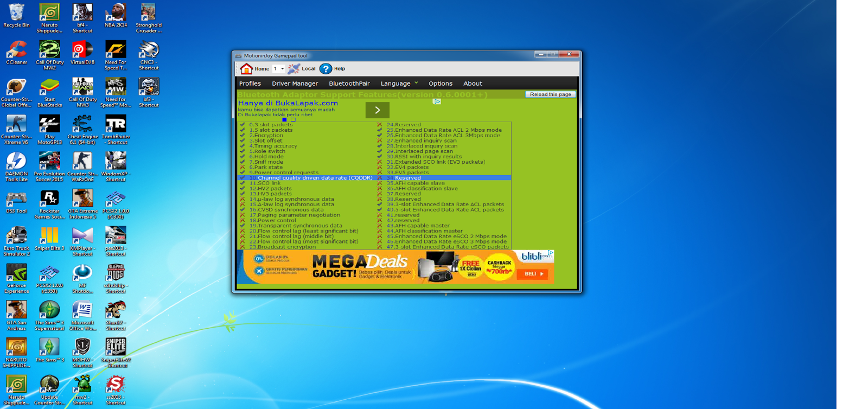868x409 pixels.
Task: Expand the Language menu
Action: click(399, 84)
